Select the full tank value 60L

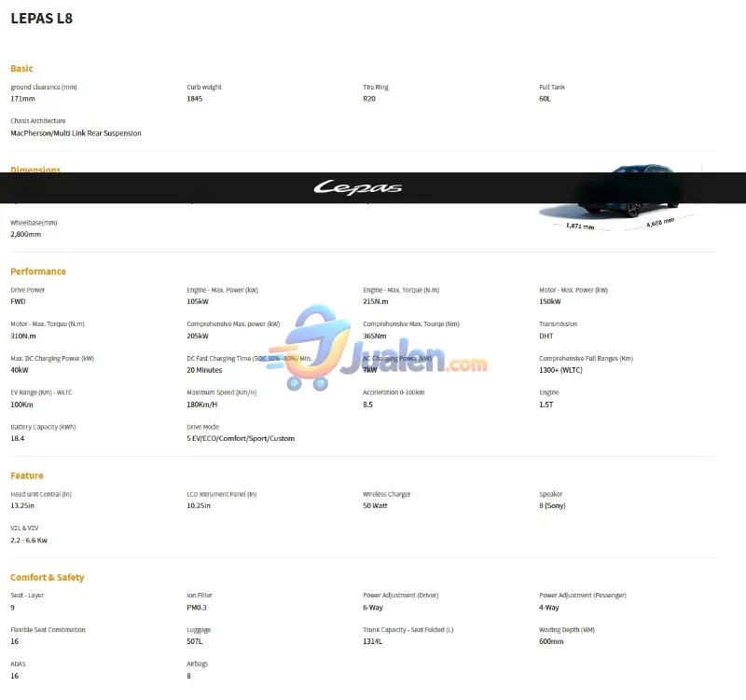pyautogui.click(x=545, y=99)
